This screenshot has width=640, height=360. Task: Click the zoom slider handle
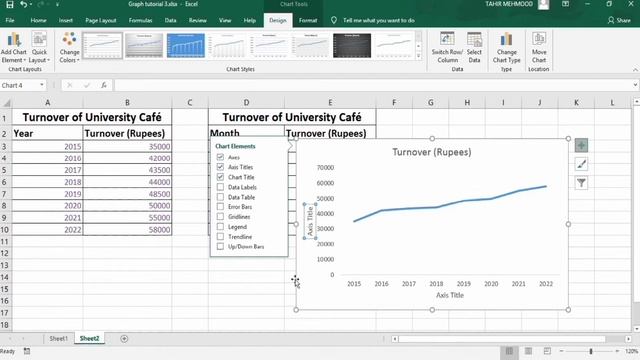pyautogui.click(x=591, y=351)
